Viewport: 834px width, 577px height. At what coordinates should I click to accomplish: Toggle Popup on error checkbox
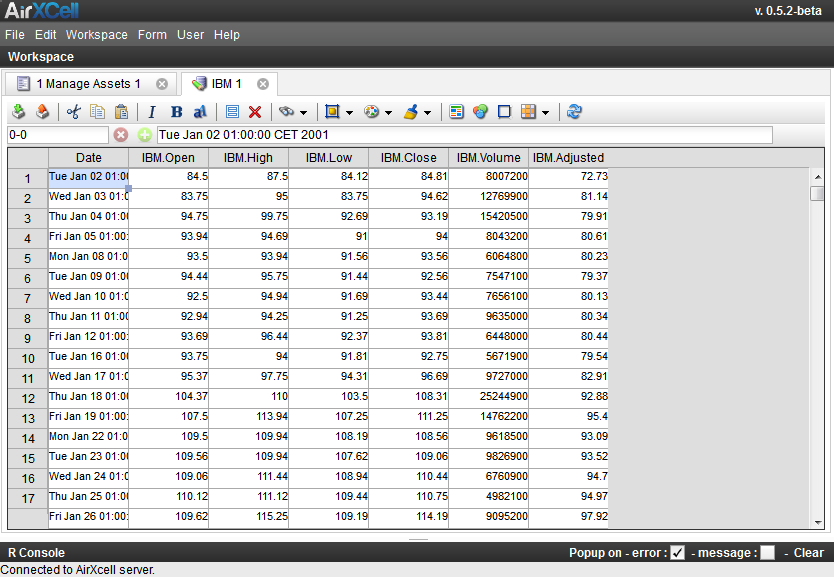677,553
